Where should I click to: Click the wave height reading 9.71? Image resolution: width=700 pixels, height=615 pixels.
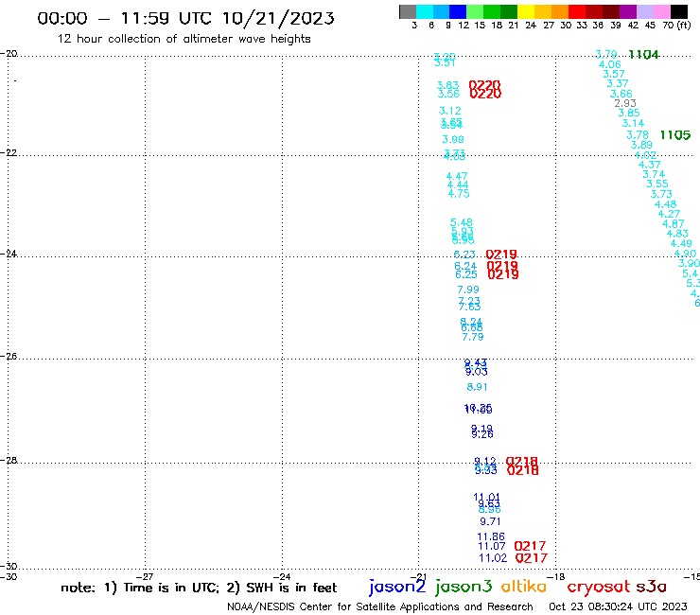click(490, 521)
